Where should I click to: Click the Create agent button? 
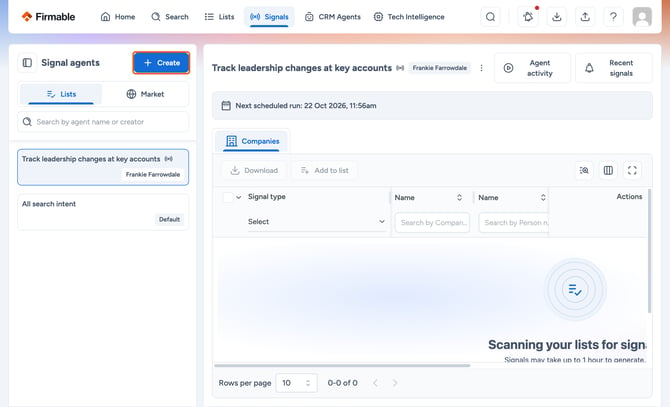[161, 63]
